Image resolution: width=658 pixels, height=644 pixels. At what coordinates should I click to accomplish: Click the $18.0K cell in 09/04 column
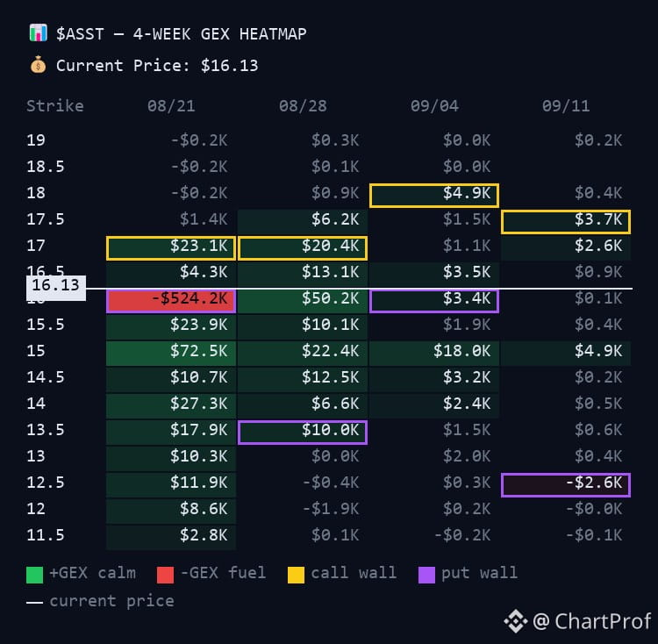[434, 353]
